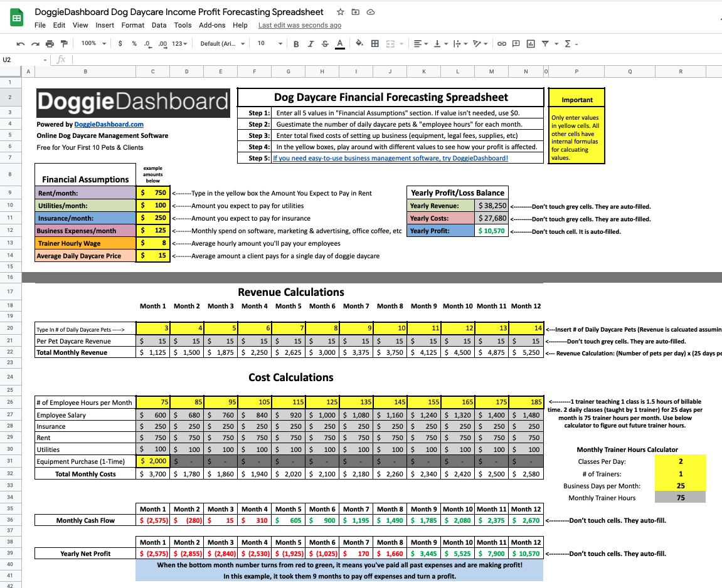Toggle strikethrough formatting
The height and width of the screenshot is (588, 722).
(x=324, y=44)
